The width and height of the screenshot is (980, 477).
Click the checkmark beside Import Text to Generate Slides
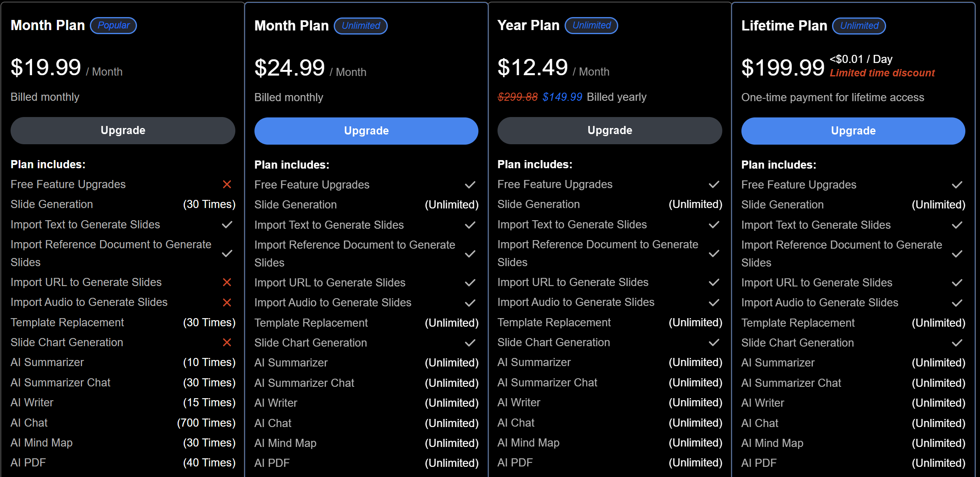[227, 225]
